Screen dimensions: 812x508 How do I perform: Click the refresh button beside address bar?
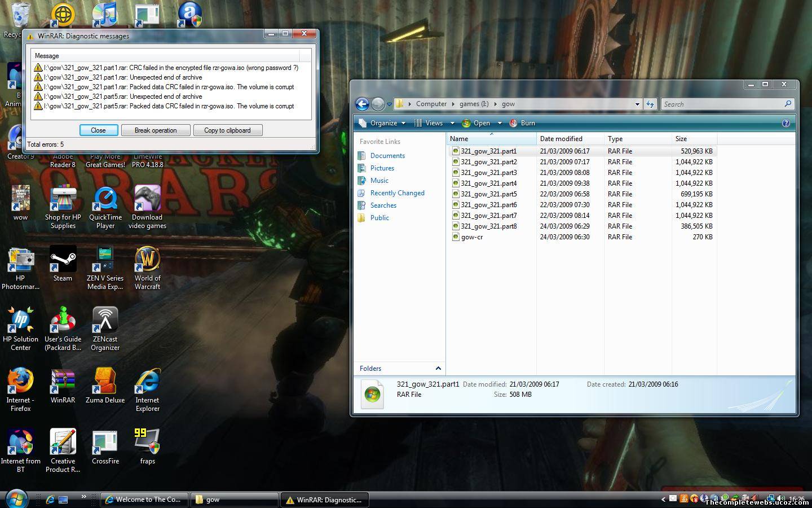click(x=650, y=104)
